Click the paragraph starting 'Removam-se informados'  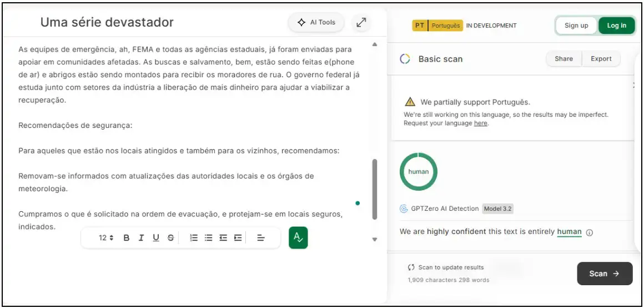pyautogui.click(x=166, y=182)
